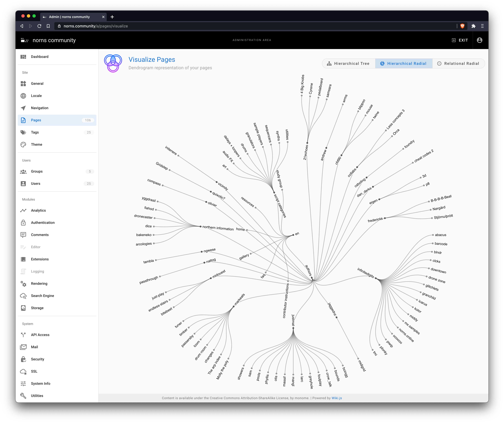Click the norns community logo icon
The image size is (504, 423).
25,40
